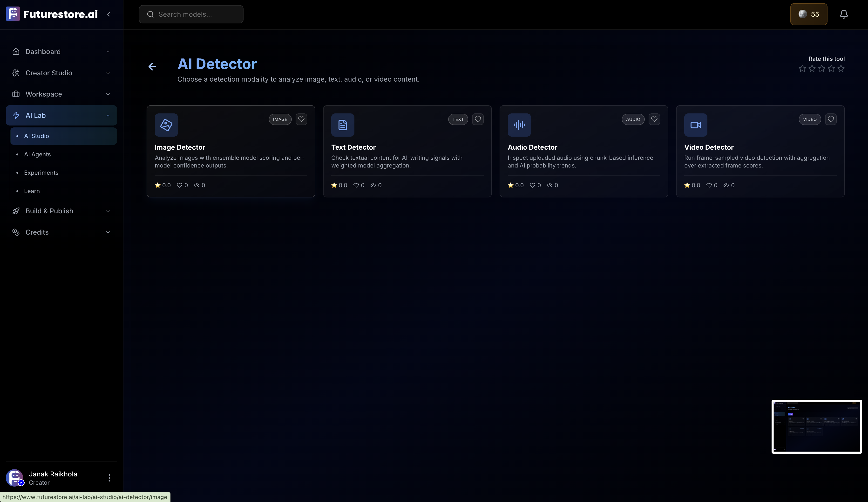Viewport: 868px width, 502px height.
Task: Open the Video Detector title
Action: coord(709,147)
